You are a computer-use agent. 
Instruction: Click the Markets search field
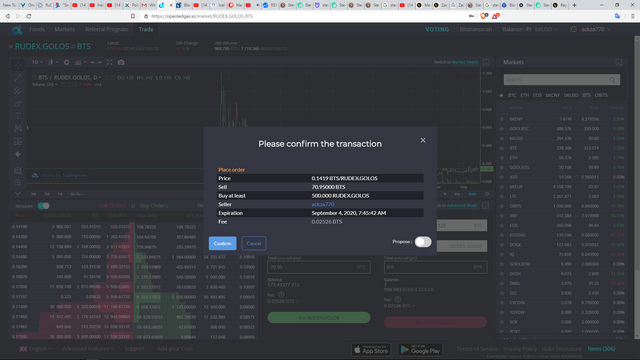pos(562,80)
